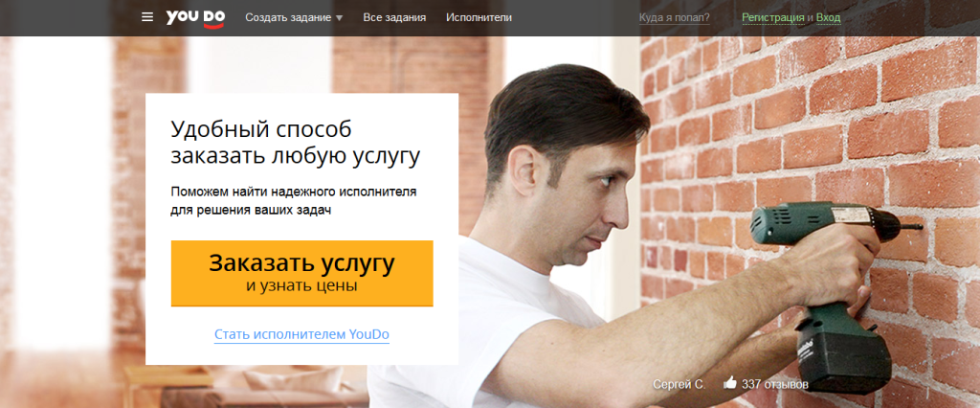Click the и узнать цены subtitle

[x=301, y=286]
